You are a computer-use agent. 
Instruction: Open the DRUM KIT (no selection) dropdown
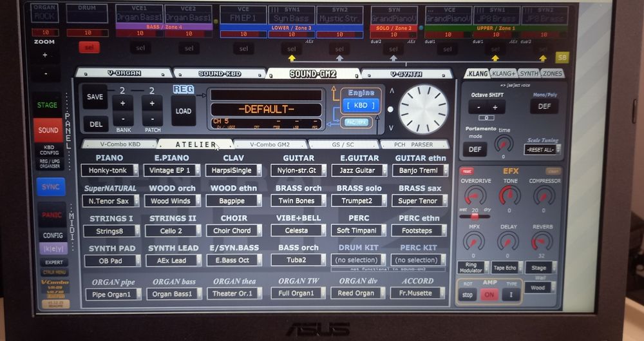(359, 260)
